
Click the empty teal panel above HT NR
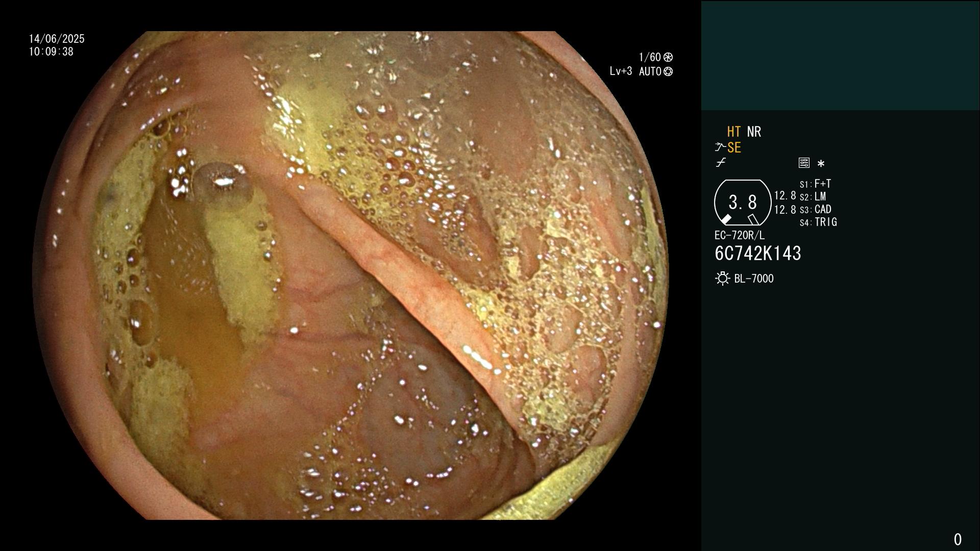coord(840,55)
